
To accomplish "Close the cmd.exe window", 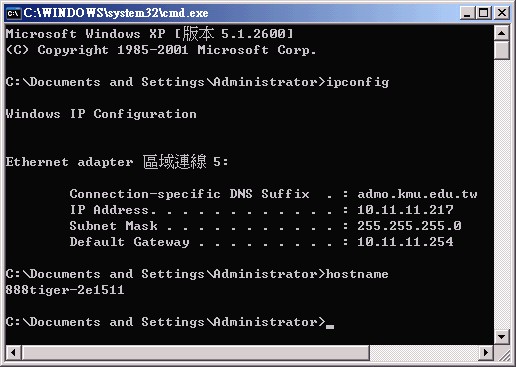I will (502, 13).
